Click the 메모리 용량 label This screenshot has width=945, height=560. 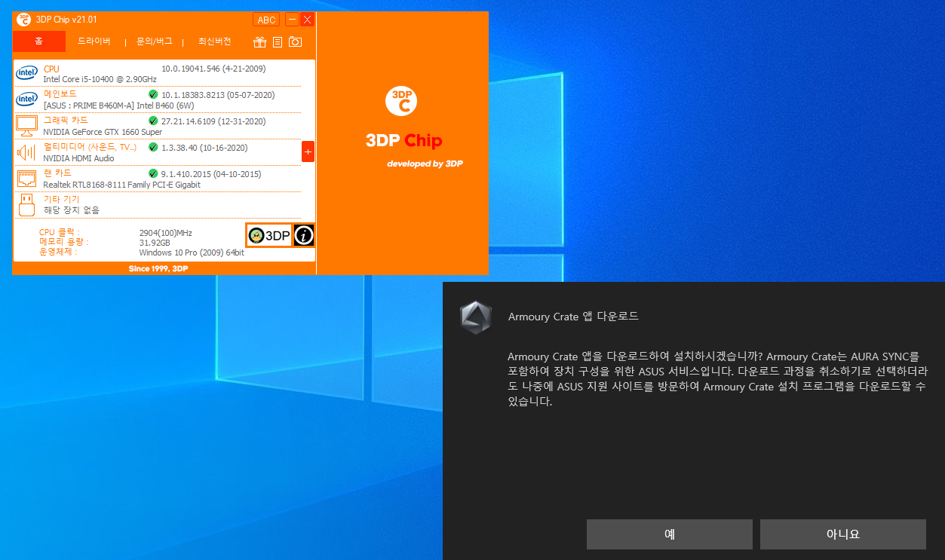[x=64, y=242]
